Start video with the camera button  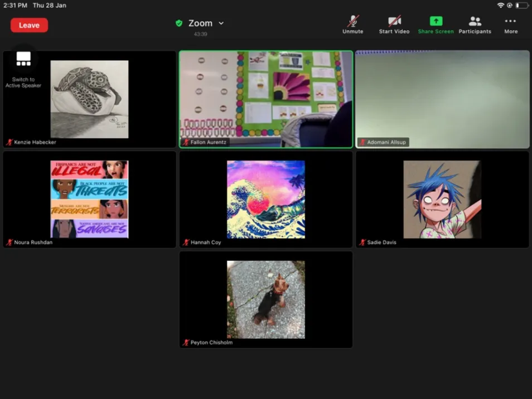tap(394, 25)
